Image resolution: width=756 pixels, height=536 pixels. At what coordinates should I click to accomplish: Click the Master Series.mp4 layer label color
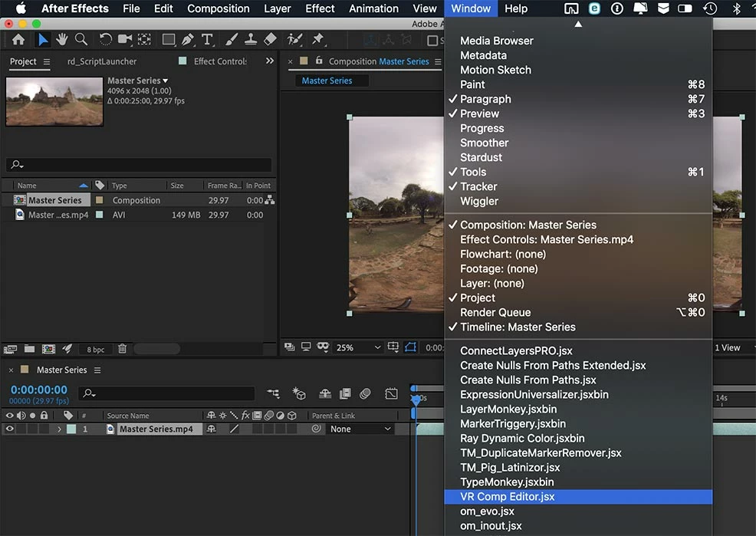click(x=71, y=429)
